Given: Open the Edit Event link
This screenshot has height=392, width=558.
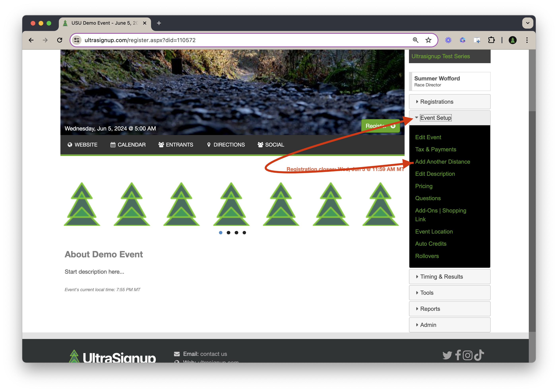Looking at the screenshot, I should [x=428, y=137].
